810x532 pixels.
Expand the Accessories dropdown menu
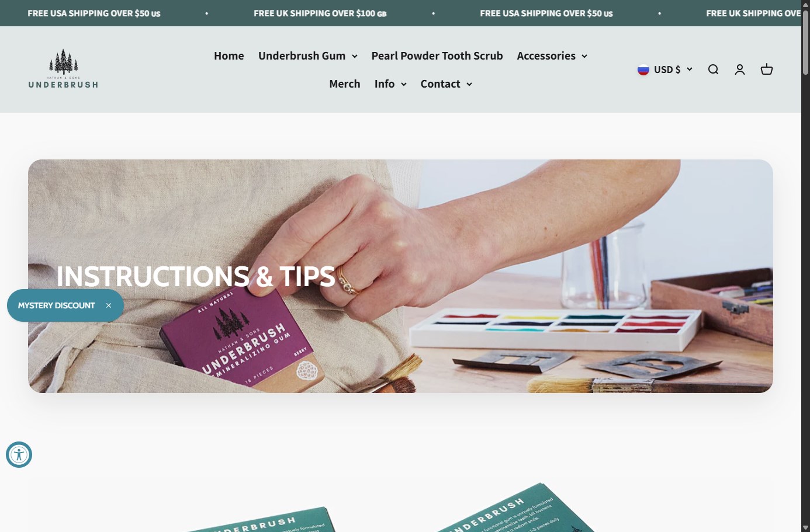[552, 56]
